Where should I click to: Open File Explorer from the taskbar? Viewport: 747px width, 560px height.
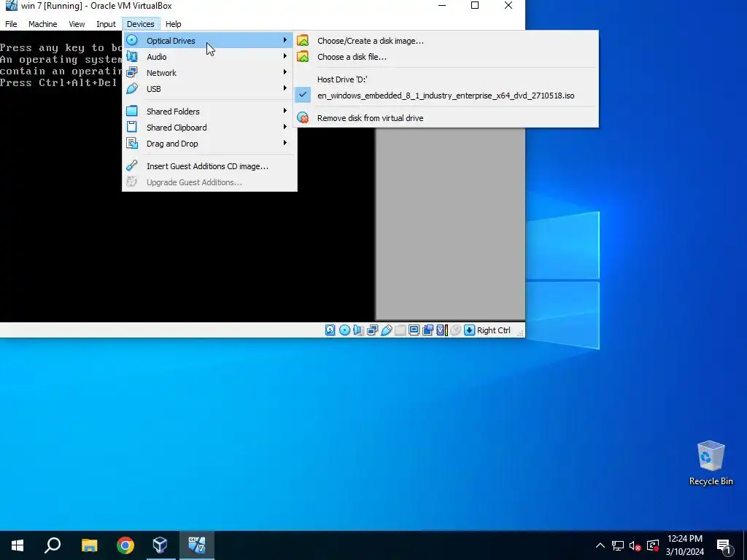(89, 545)
